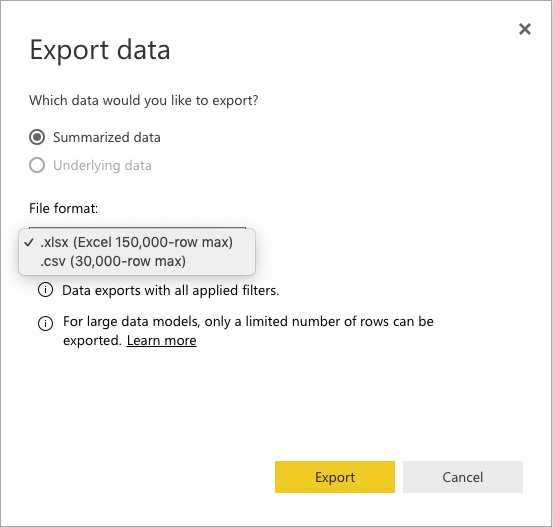Viewport: 553px width, 527px height.
Task: Click info icon beside large data models note
Action: pyautogui.click(x=45, y=323)
